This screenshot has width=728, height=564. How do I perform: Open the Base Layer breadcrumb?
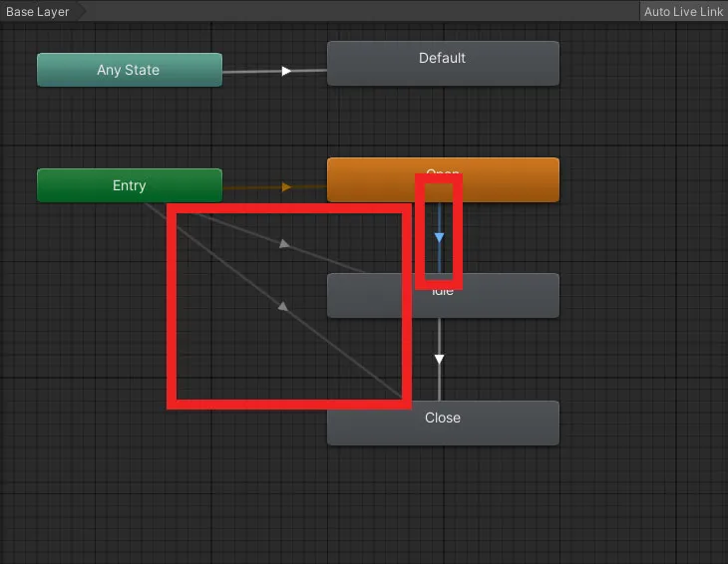[38, 12]
